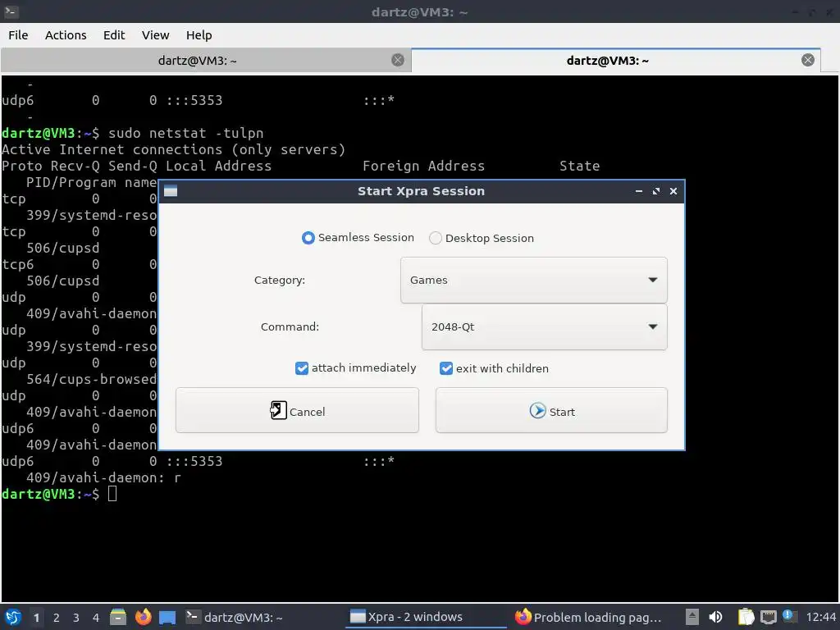Open the Lubuntu application menu icon
The width and height of the screenshot is (840, 630).
(13, 617)
